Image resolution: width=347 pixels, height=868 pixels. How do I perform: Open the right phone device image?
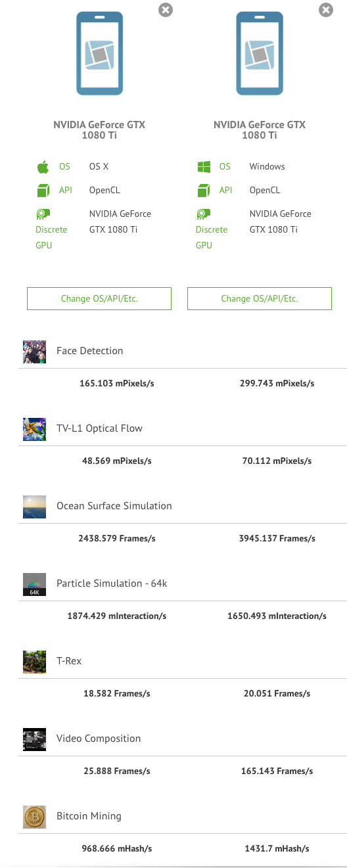point(260,53)
